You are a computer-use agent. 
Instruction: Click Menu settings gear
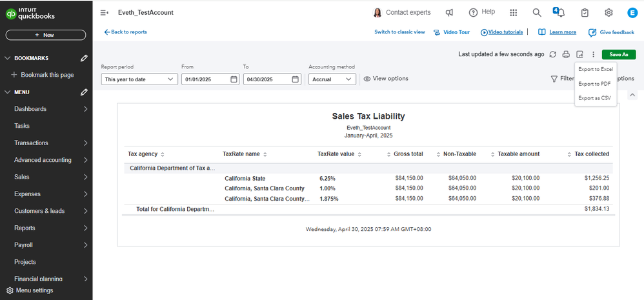click(x=10, y=290)
